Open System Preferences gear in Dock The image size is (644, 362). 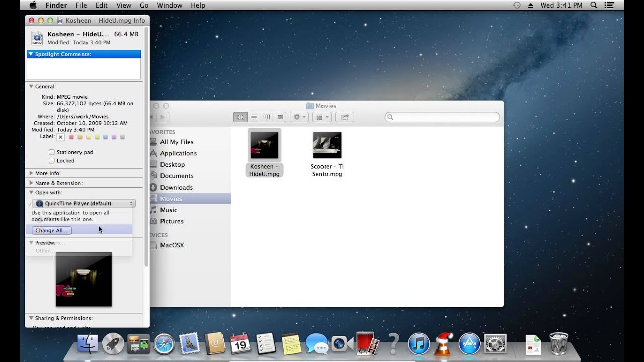(x=495, y=344)
